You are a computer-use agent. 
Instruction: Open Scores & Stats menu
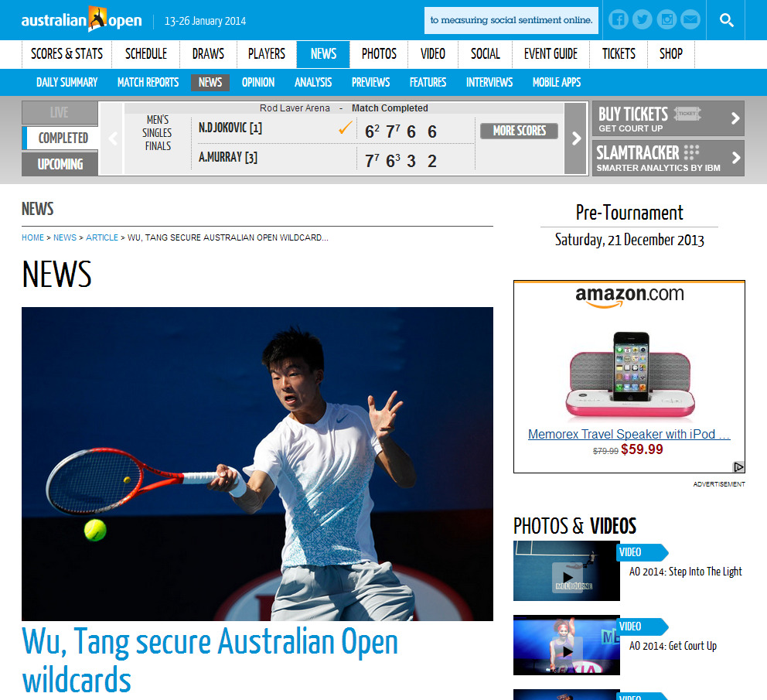(67, 54)
